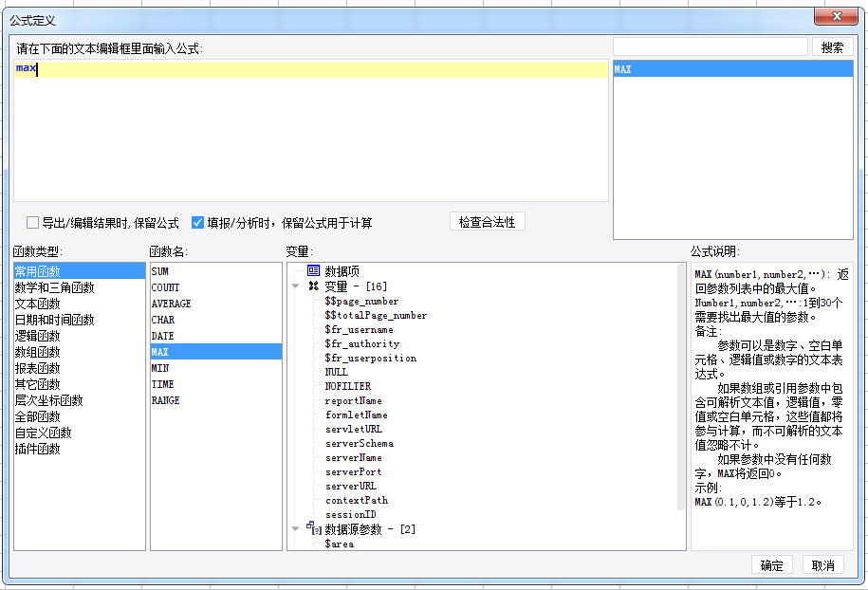
Task: Select the 数据项 tree item
Action: 342,271
